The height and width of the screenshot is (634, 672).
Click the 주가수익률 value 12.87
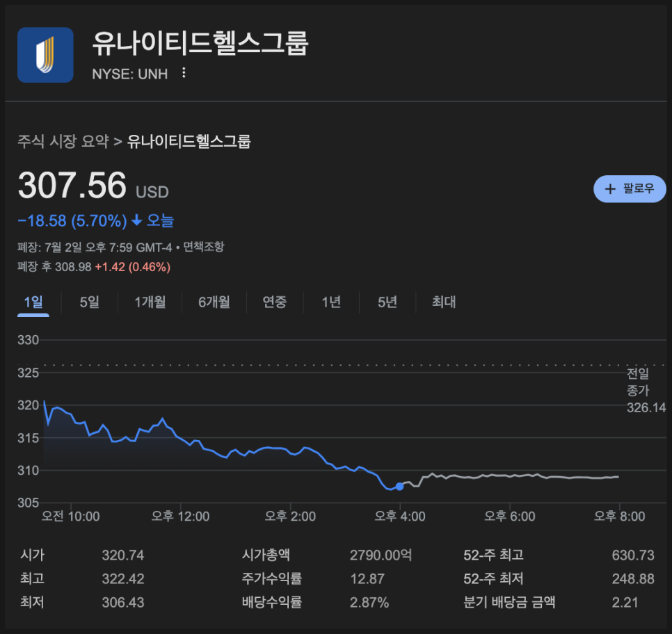click(x=367, y=579)
